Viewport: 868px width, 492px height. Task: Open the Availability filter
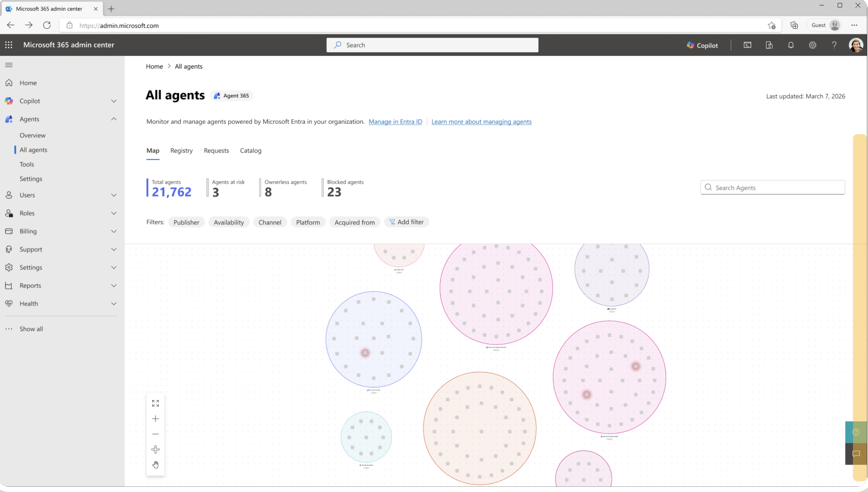coord(229,222)
